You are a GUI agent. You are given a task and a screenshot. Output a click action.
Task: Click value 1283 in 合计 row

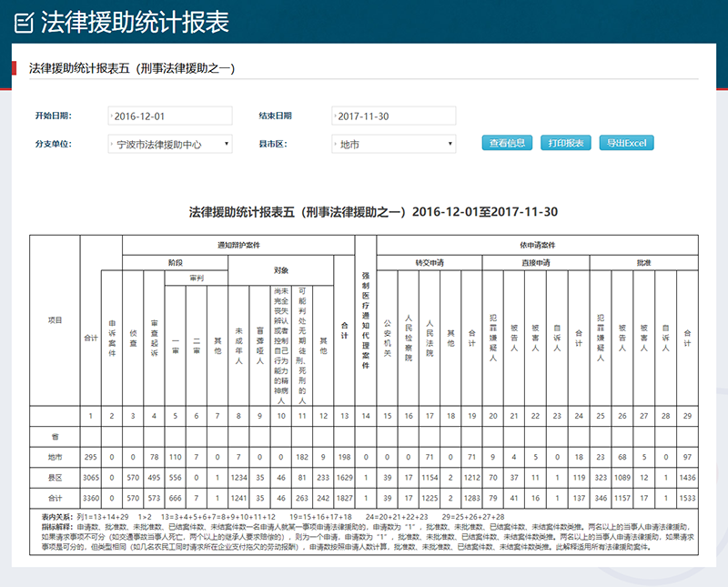pos(471,499)
